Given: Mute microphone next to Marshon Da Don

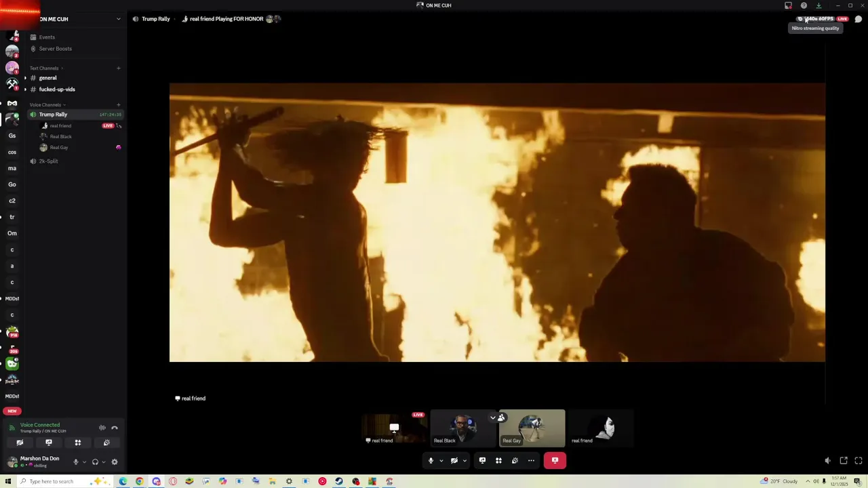Looking at the screenshot, I should point(76,462).
